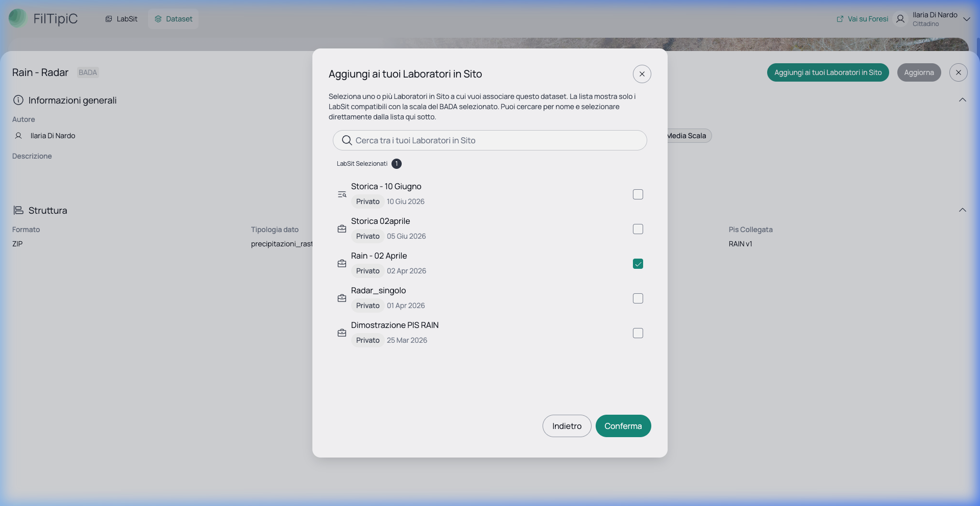Collapse the Informazioni generali section

point(963,100)
